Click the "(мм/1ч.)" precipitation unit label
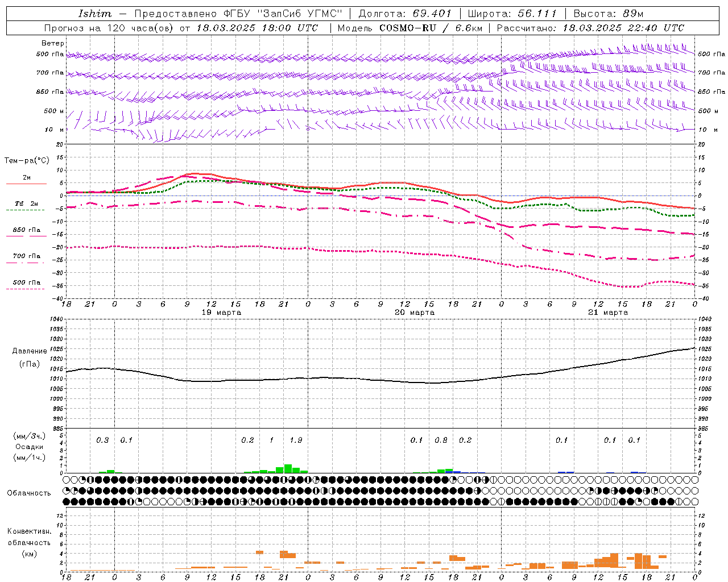This screenshot has height=582, width=728. pos(30,458)
